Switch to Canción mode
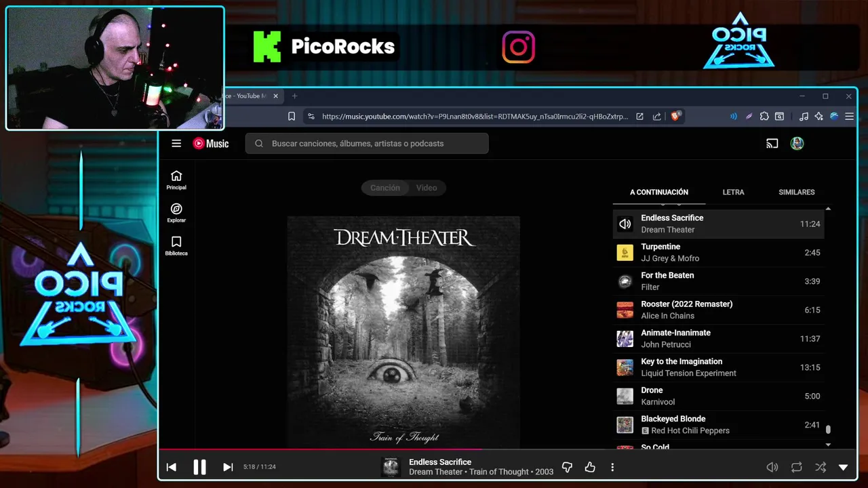 click(384, 188)
